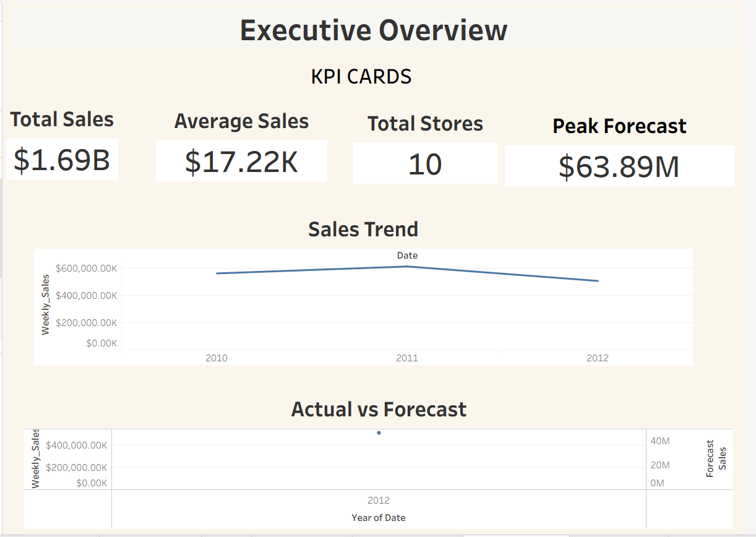This screenshot has height=537, width=756.
Task: Select the $17.22K average sales value
Action: (241, 161)
